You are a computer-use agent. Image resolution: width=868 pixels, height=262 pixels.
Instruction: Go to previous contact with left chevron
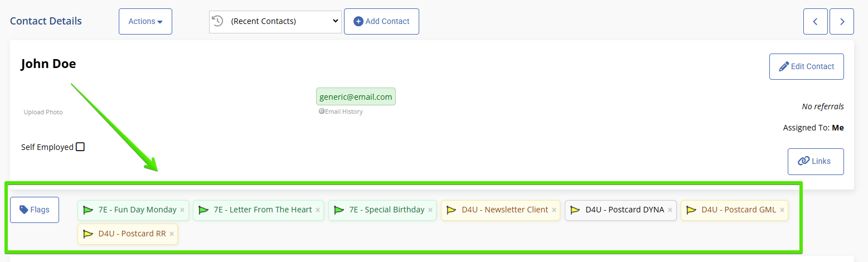pyautogui.click(x=815, y=22)
